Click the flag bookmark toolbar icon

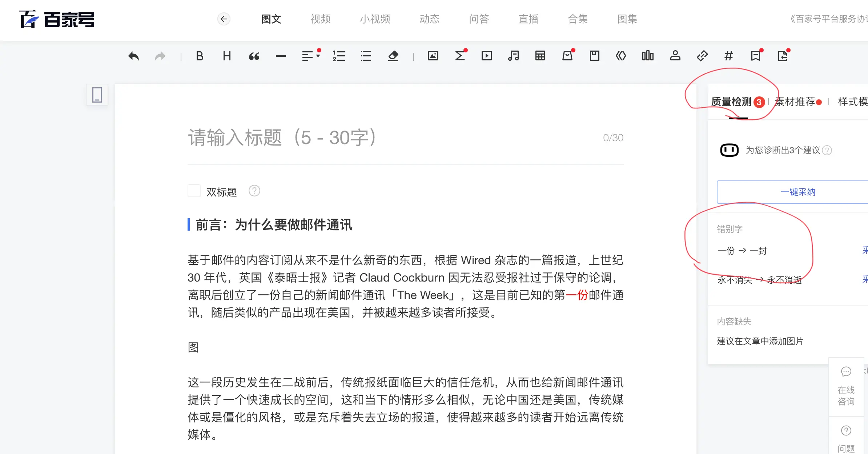click(756, 56)
